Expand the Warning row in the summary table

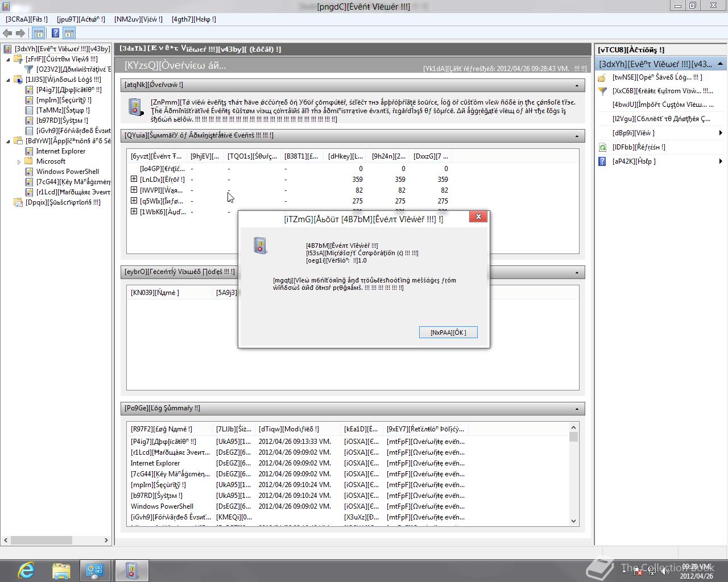tap(134, 190)
